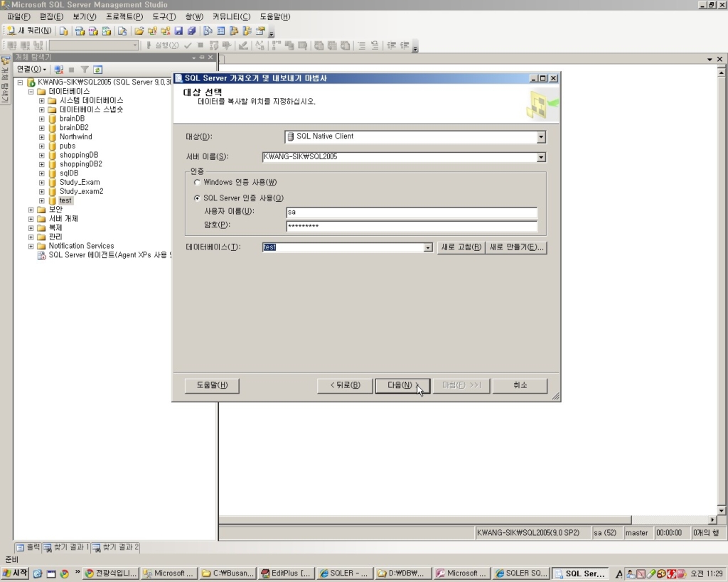Screen dimensions: 728x582
Task: Click the New Query toolbar button
Action: coord(29,31)
